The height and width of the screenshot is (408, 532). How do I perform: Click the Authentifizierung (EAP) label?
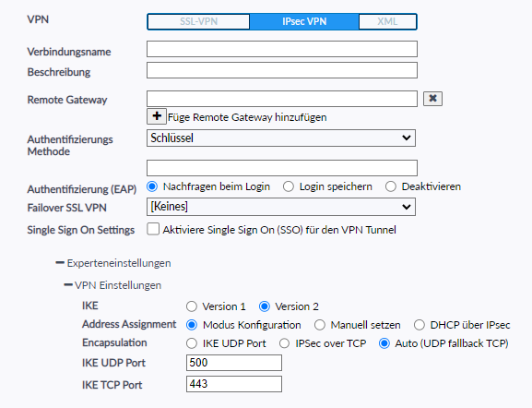tap(82, 189)
